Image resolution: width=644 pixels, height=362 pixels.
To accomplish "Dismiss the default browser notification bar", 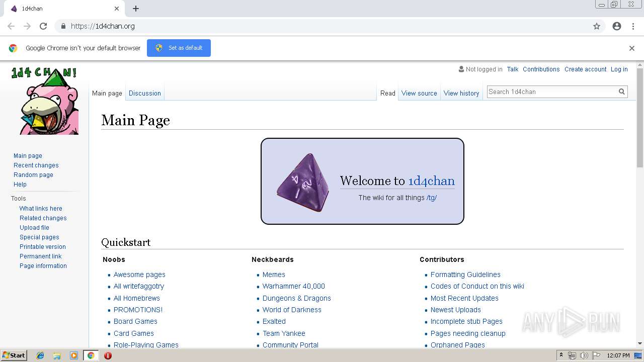I will point(632,48).
